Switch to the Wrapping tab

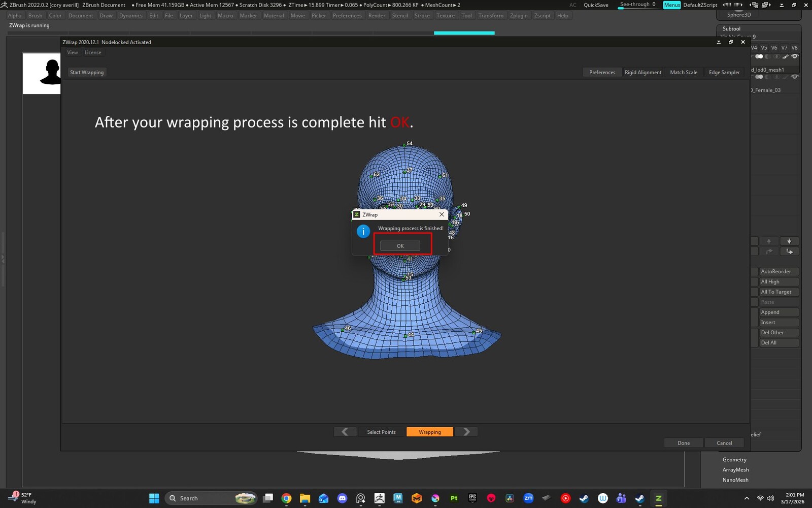[x=429, y=432]
